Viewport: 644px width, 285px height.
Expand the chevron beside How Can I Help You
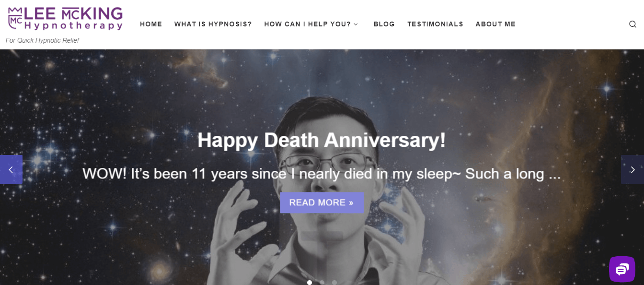[356, 24]
